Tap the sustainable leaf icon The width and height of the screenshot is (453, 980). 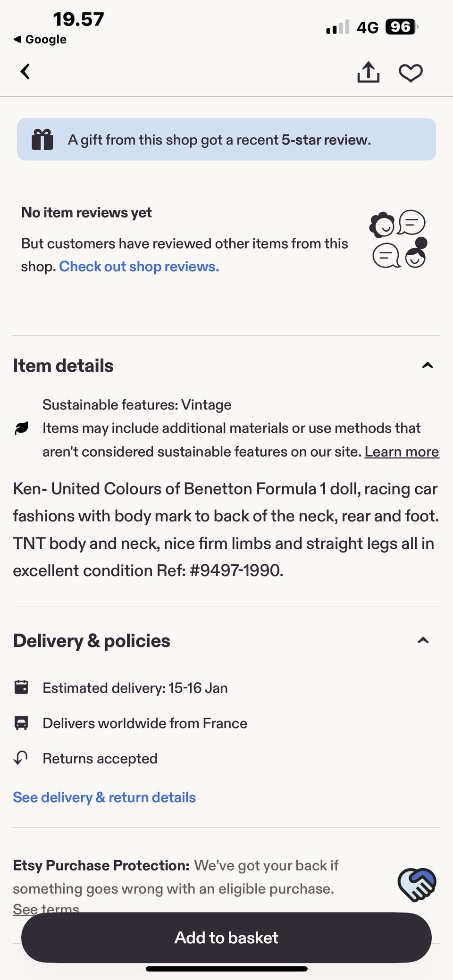click(22, 428)
